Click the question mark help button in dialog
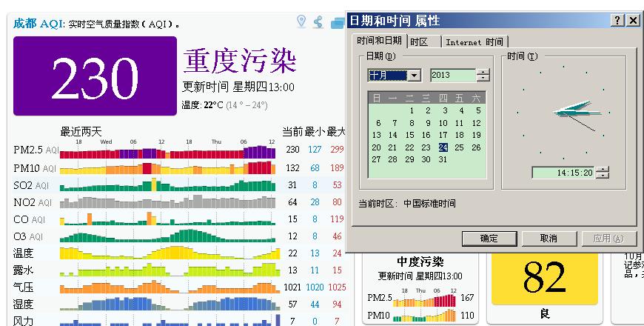The image size is (644, 326). [x=617, y=20]
